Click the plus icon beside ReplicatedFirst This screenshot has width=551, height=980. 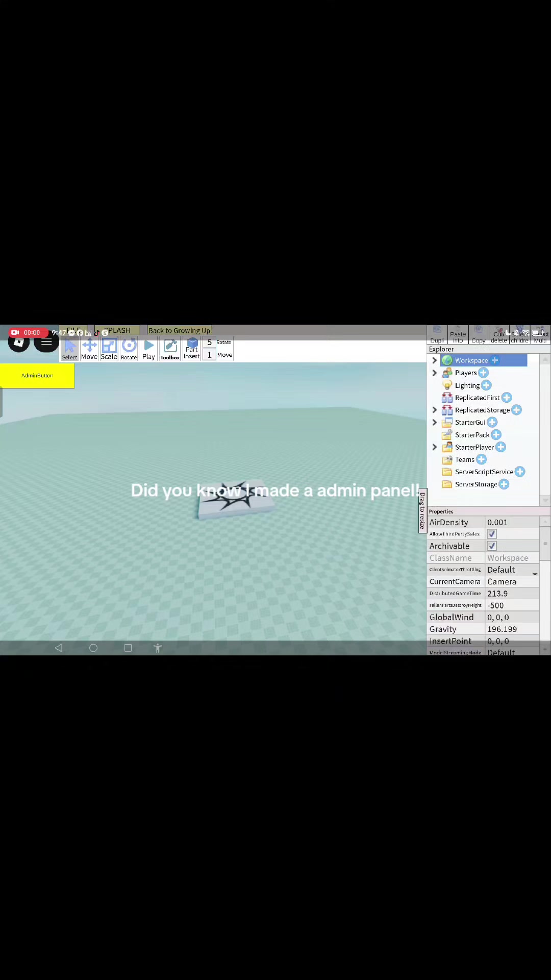(x=507, y=398)
